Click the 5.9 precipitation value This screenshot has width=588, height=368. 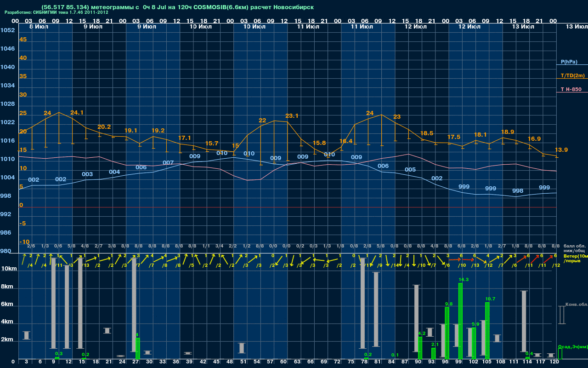pyautogui.click(x=475, y=324)
